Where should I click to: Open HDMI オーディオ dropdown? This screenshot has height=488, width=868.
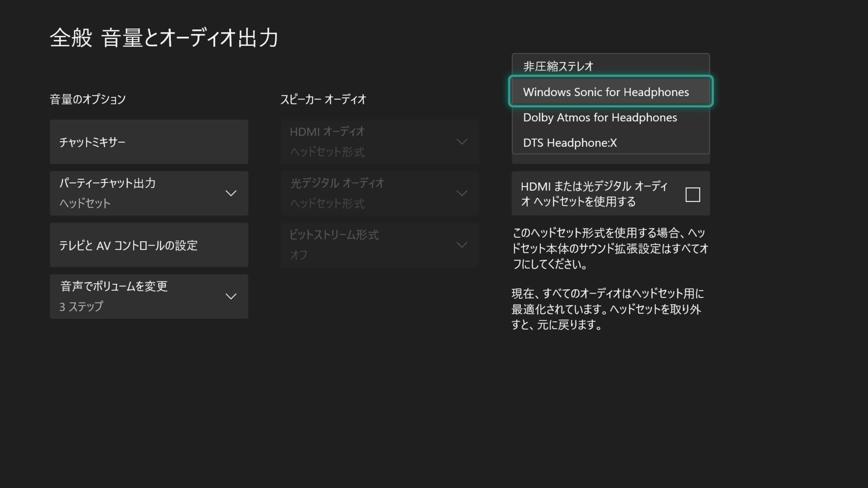coord(380,142)
